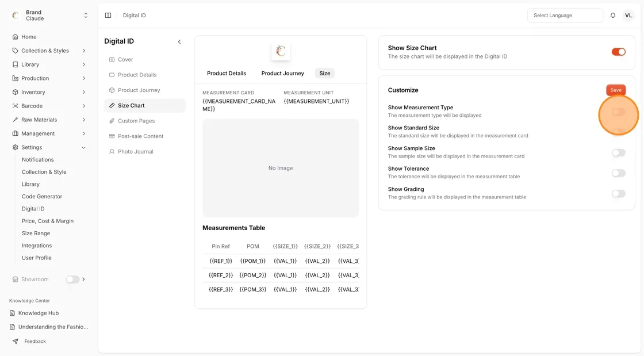Select the Size preview tab
Screen dimensions: 644x356
click(324, 73)
